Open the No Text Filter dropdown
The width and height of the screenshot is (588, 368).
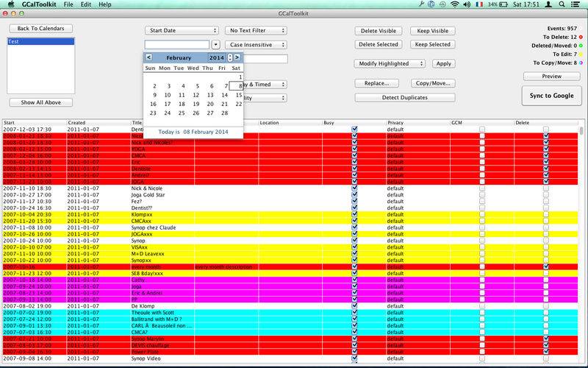click(256, 31)
